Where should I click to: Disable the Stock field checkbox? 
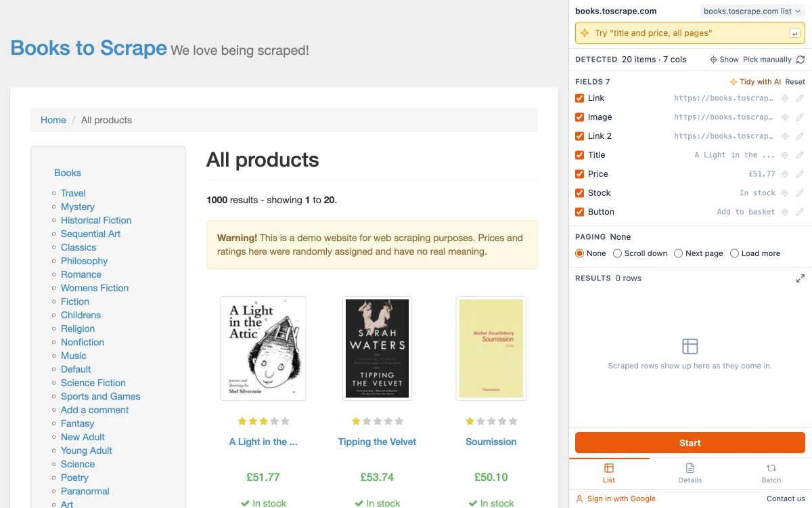click(x=580, y=193)
